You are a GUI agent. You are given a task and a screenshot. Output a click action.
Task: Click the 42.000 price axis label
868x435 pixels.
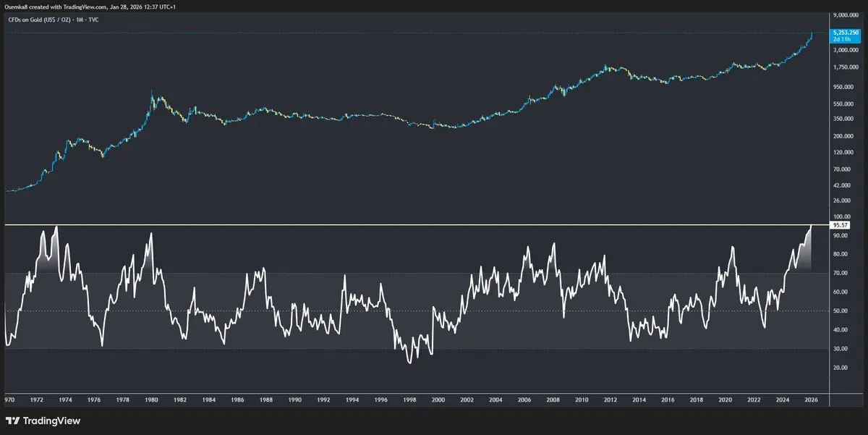[842, 185]
